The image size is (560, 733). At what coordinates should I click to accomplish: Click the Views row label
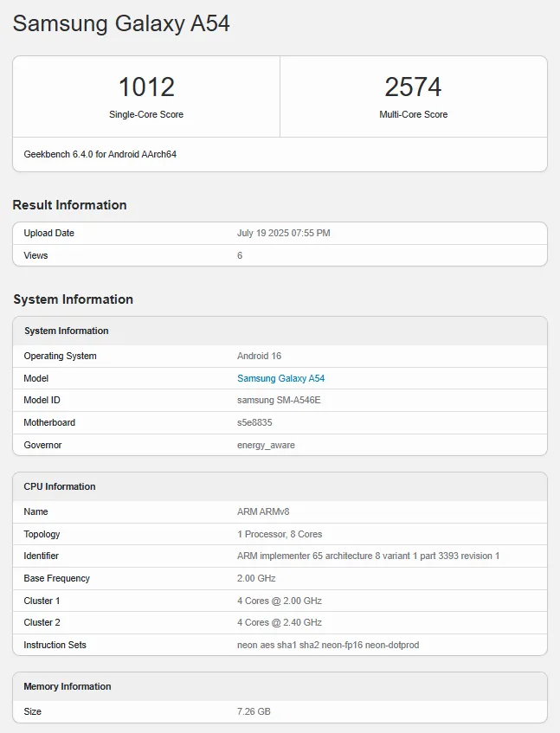(x=35, y=255)
